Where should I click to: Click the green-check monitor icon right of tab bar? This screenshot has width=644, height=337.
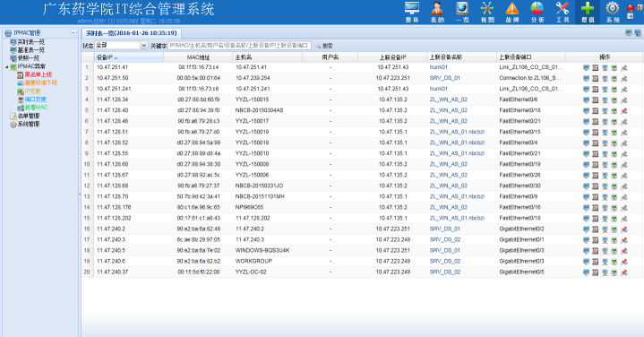(x=629, y=33)
